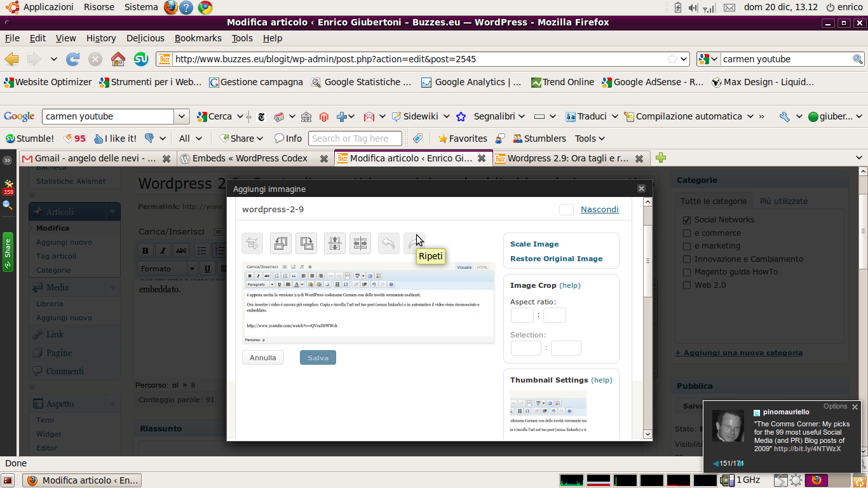The height and width of the screenshot is (488, 868).
Task: Expand the Sidewiki dropdown
Action: tap(446, 116)
